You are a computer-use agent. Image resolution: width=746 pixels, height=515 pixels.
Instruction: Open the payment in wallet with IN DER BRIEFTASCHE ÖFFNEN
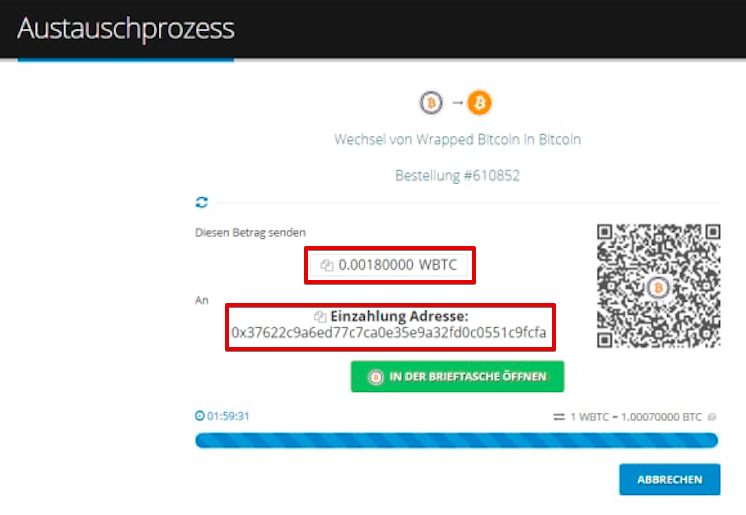pyautogui.click(x=457, y=376)
